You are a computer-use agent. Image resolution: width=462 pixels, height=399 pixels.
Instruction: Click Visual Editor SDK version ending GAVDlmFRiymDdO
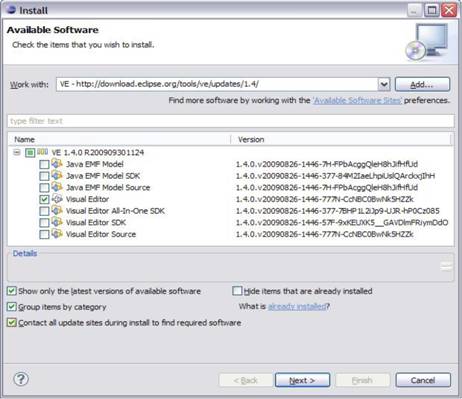tap(342, 222)
